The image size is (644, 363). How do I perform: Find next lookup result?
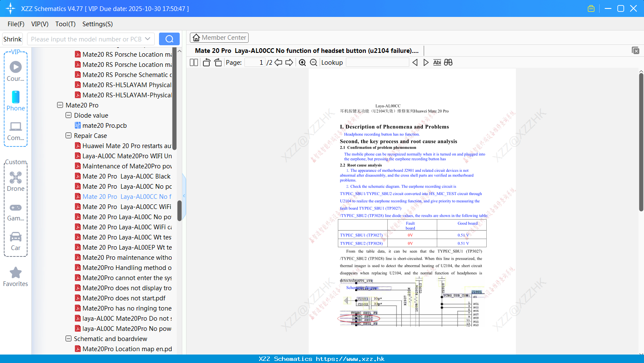(x=426, y=63)
